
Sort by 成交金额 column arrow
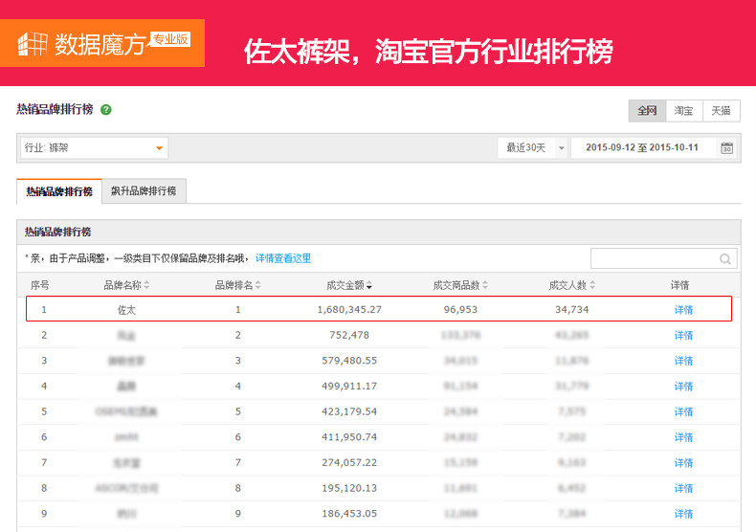point(369,286)
